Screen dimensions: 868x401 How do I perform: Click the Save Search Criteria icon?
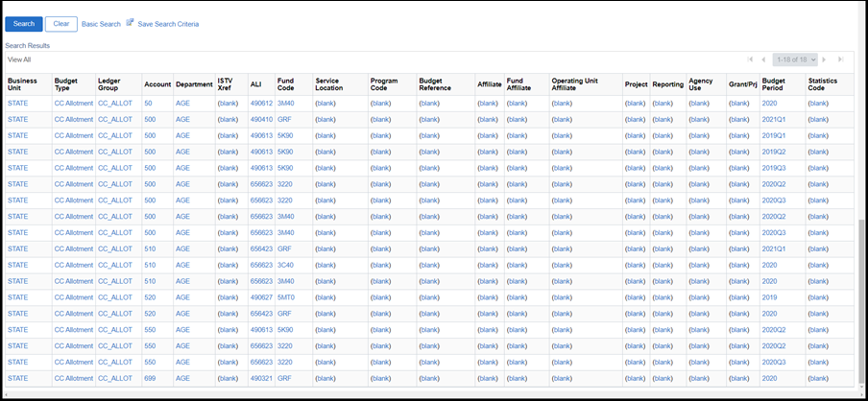point(130,23)
